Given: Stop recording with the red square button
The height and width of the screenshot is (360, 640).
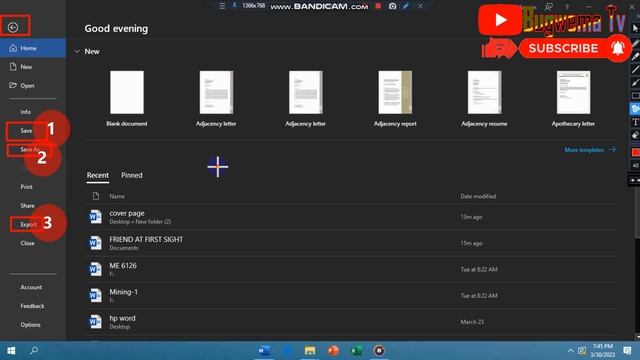Looking at the screenshot, I should (378, 6).
